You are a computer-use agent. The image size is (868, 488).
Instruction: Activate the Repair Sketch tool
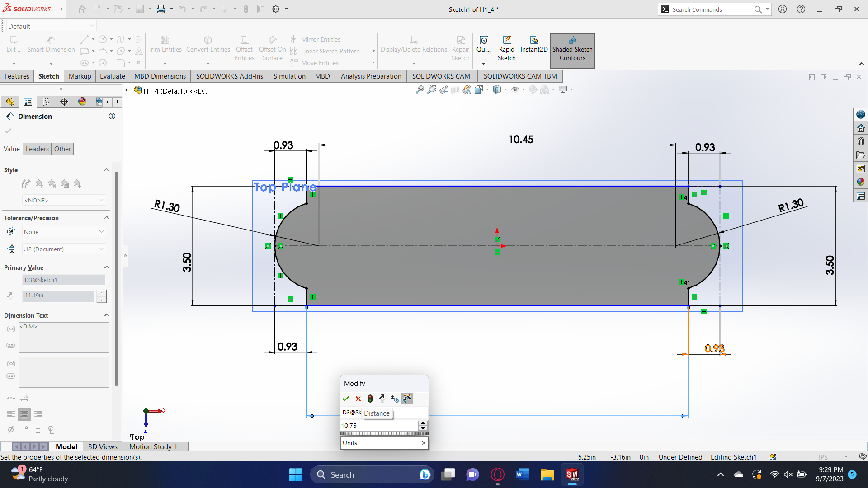(x=460, y=48)
